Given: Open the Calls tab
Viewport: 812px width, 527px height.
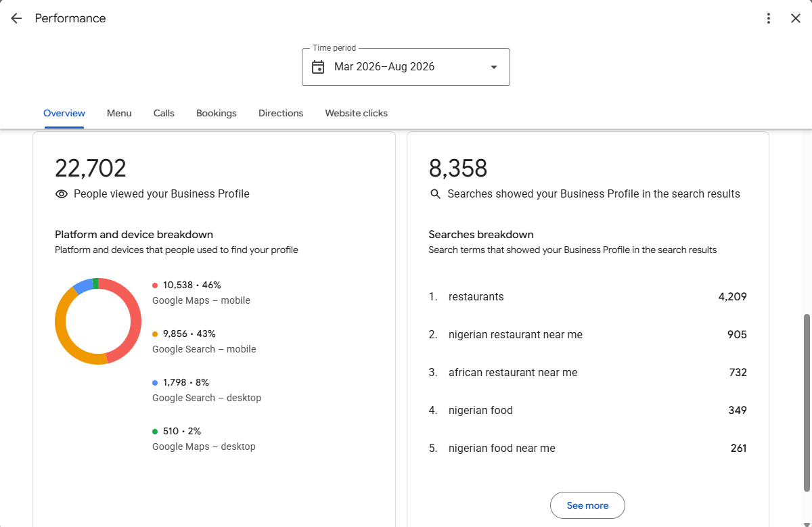Looking at the screenshot, I should 164,113.
